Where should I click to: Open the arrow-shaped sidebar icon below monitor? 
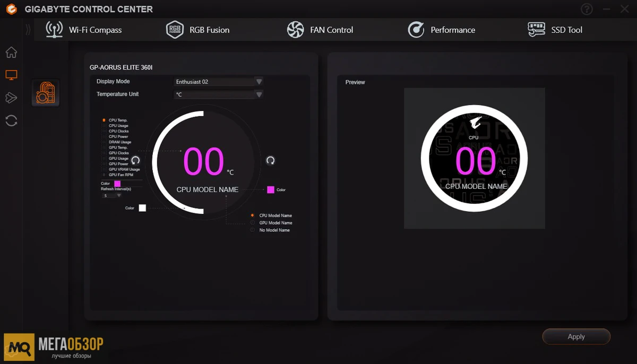(11, 98)
